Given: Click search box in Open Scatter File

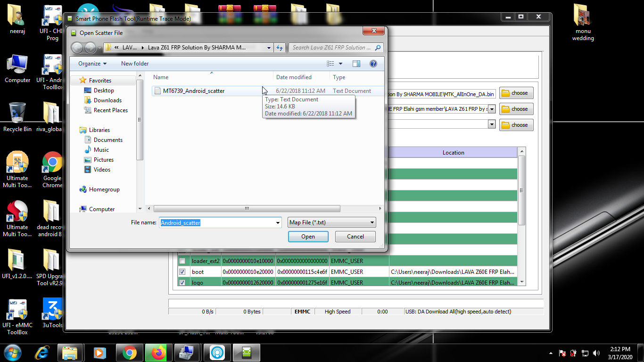Looking at the screenshot, I should pyautogui.click(x=332, y=48).
